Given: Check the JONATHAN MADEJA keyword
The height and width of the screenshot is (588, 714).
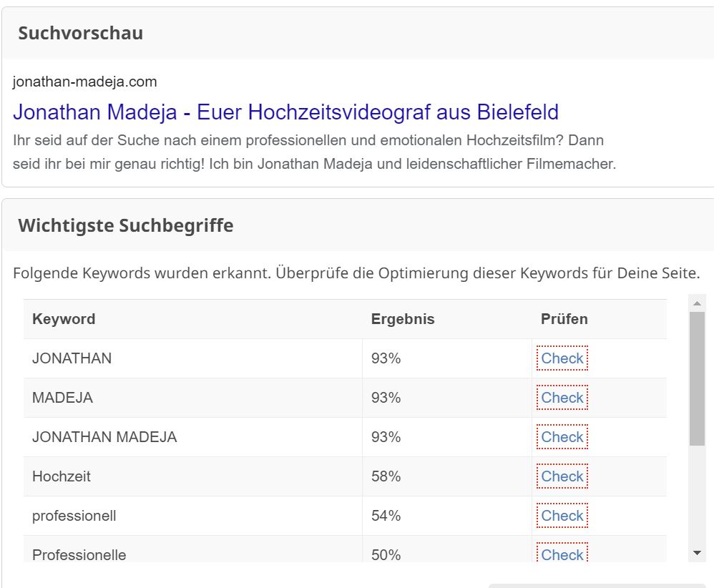Looking at the screenshot, I should click(562, 437).
